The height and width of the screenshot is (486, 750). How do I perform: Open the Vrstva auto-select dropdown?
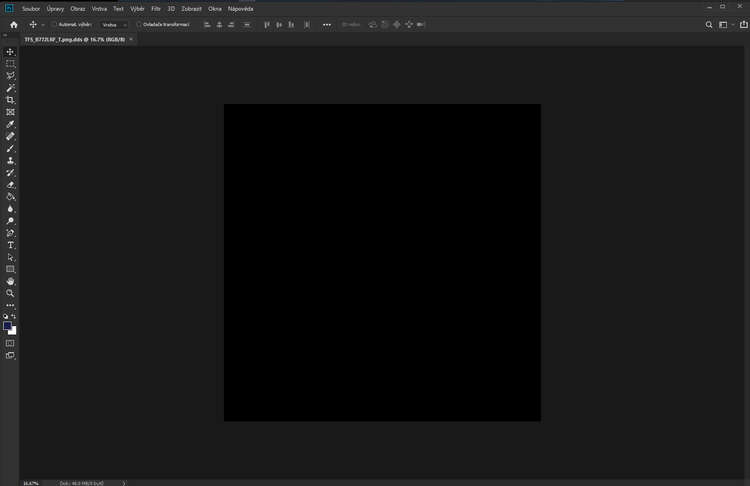(x=114, y=24)
